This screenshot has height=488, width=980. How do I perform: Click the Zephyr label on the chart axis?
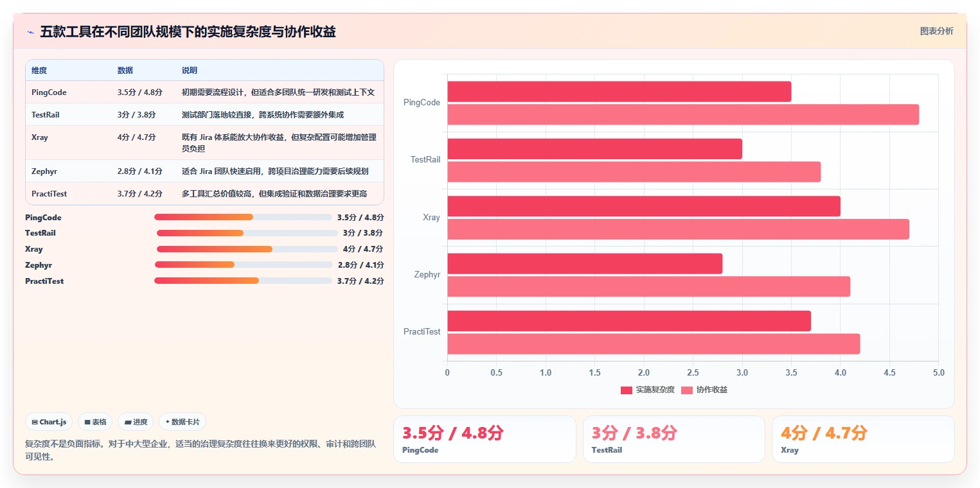pyautogui.click(x=427, y=275)
